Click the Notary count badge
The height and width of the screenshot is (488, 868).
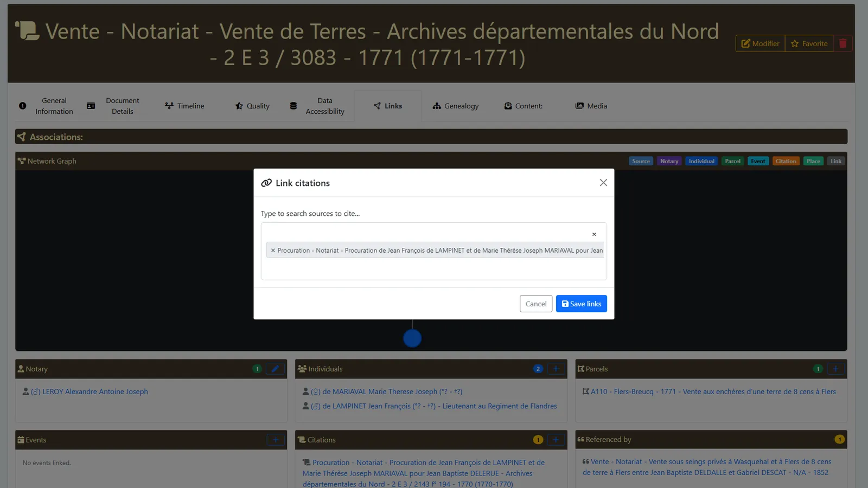(257, 369)
